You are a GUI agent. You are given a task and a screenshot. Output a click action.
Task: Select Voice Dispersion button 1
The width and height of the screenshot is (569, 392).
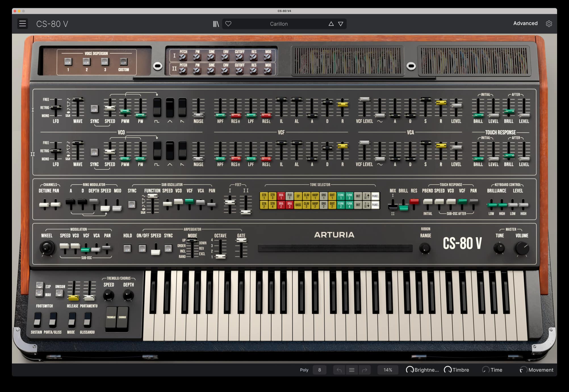click(68, 62)
